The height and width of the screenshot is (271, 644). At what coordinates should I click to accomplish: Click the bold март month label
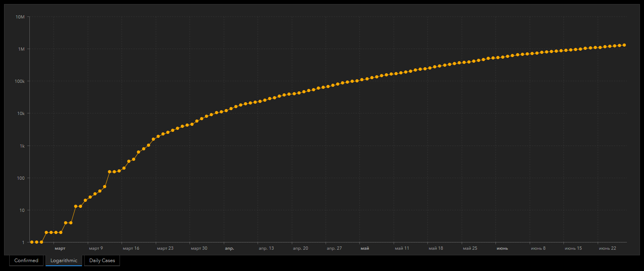point(60,248)
